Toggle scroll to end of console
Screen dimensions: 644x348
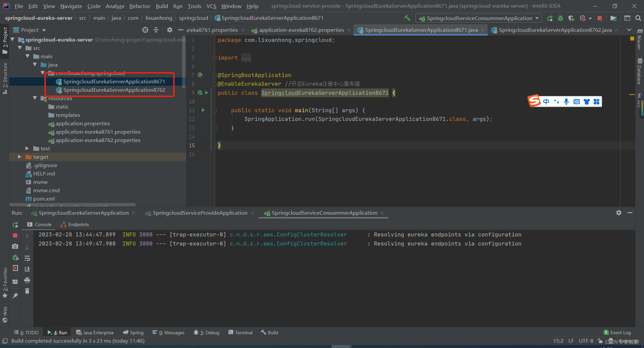(27, 269)
